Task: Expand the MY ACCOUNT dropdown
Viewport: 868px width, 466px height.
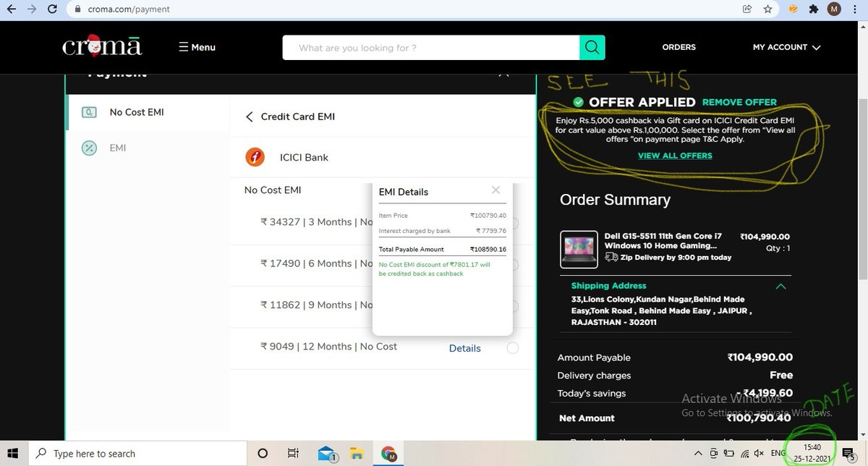Action: click(x=786, y=47)
